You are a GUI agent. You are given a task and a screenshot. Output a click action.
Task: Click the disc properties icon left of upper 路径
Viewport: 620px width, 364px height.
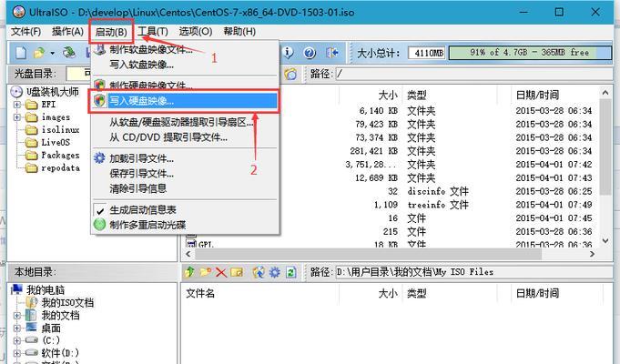click(x=290, y=74)
